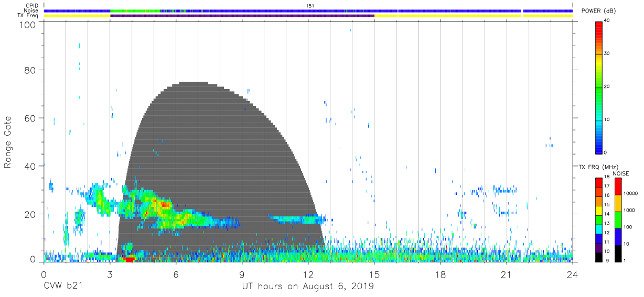Click the TX Freq row label
This screenshot has height=297, width=644.
[x=27, y=16]
